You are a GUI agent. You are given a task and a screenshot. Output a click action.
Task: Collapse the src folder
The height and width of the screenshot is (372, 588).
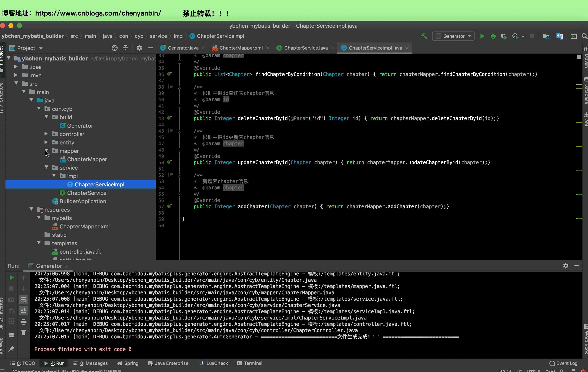pyautogui.click(x=16, y=83)
